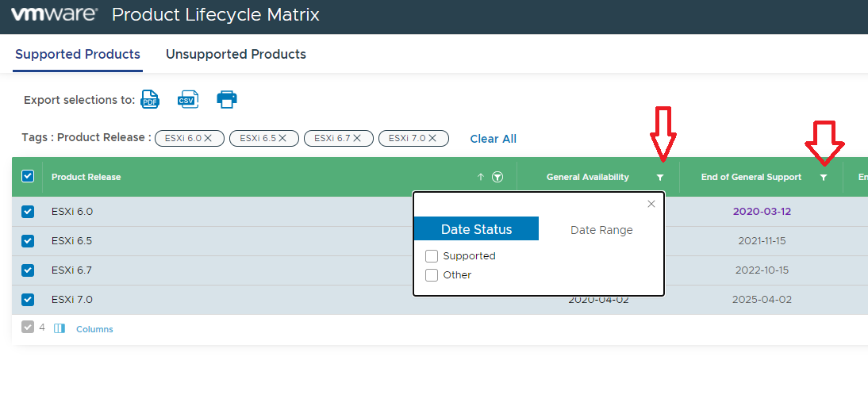The width and height of the screenshot is (868, 414).
Task: Switch to Supported Products tab
Action: point(78,54)
